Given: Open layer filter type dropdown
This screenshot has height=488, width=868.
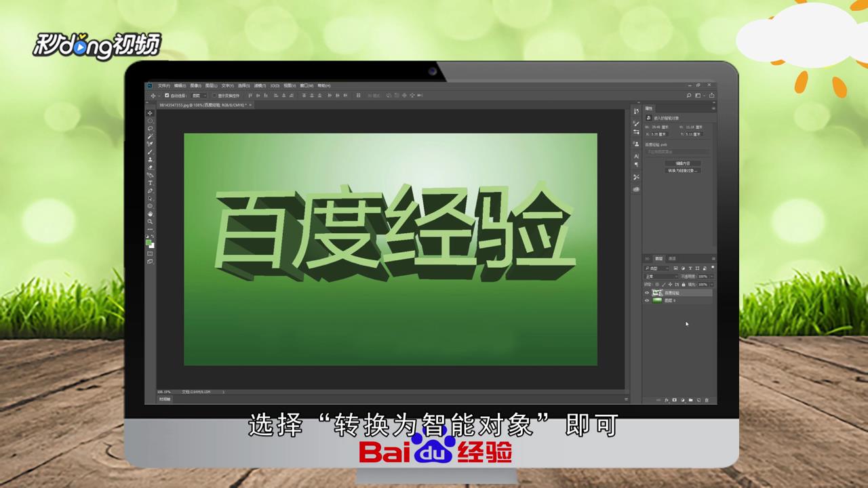Looking at the screenshot, I should pyautogui.click(x=657, y=268).
